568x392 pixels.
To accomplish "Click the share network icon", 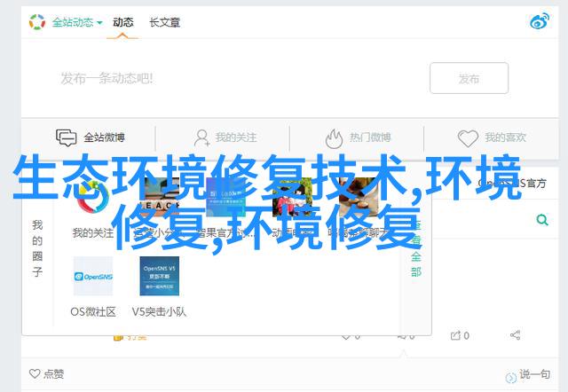I will (515, 335).
